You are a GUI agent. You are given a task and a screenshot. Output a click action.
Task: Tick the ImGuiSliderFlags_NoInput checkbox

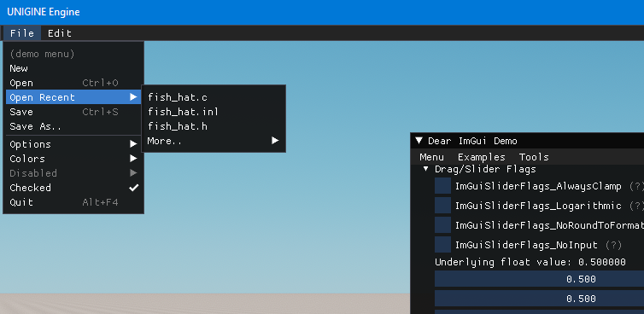442,245
